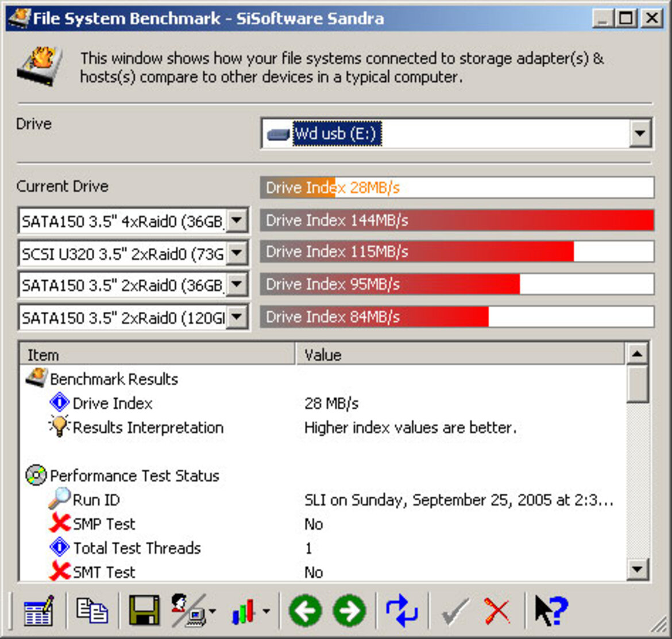Select the Drive Index result row
The width and height of the screenshot is (672, 639).
tap(322, 403)
